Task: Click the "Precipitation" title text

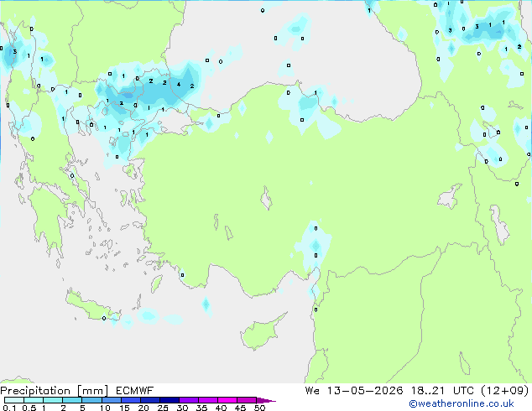Action: click(35, 391)
